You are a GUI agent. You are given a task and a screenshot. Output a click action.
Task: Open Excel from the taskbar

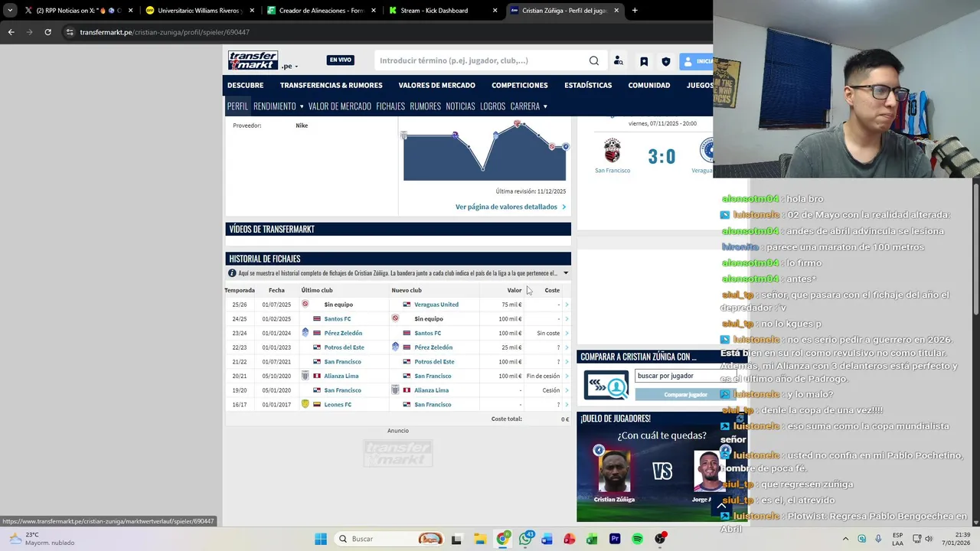click(x=592, y=539)
